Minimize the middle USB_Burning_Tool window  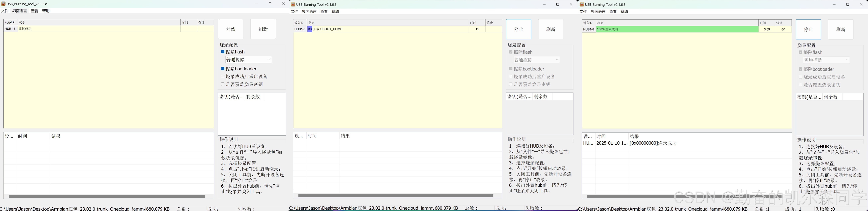coord(544,4)
